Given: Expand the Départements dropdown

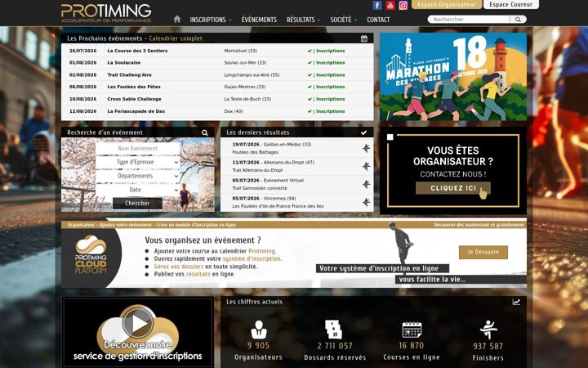Looking at the screenshot, I should click(x=138, y=176).
